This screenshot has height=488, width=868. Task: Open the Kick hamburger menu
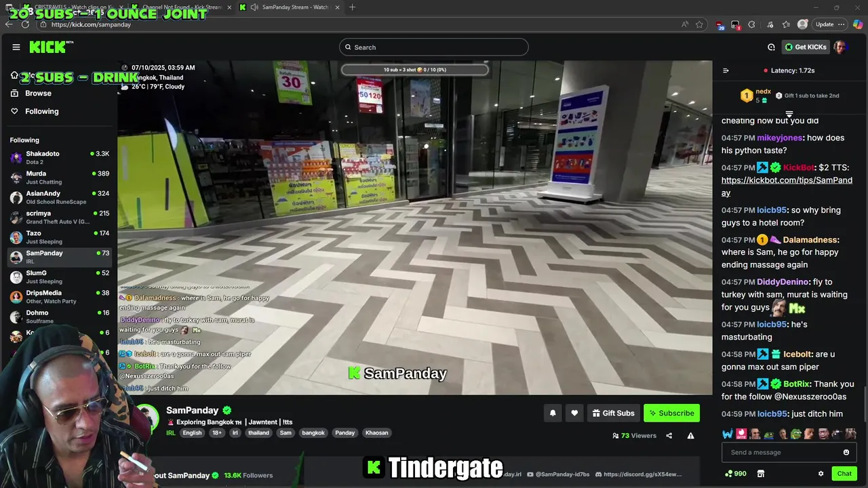coord(16,47)
